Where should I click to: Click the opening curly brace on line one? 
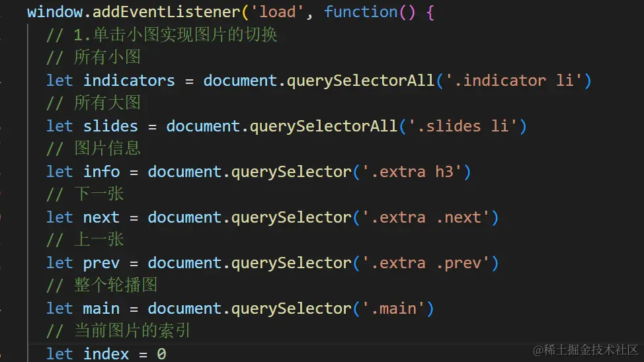click(430, 13)
